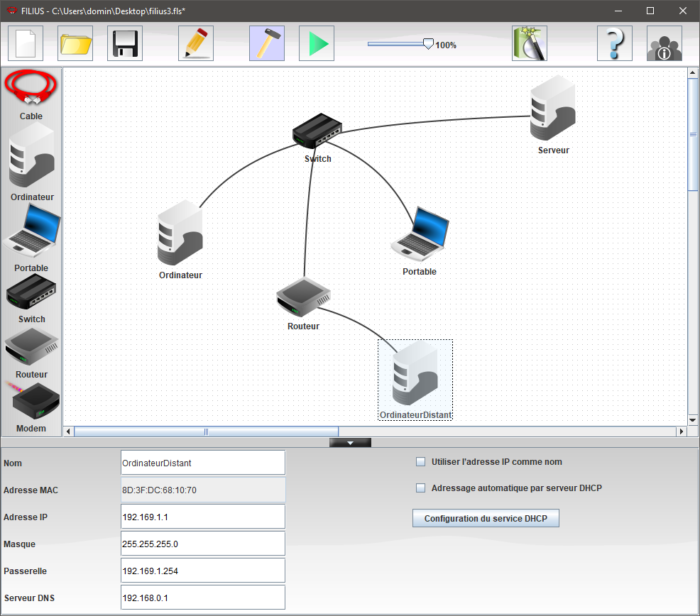Open file using the folder icon

pos(75,43)
